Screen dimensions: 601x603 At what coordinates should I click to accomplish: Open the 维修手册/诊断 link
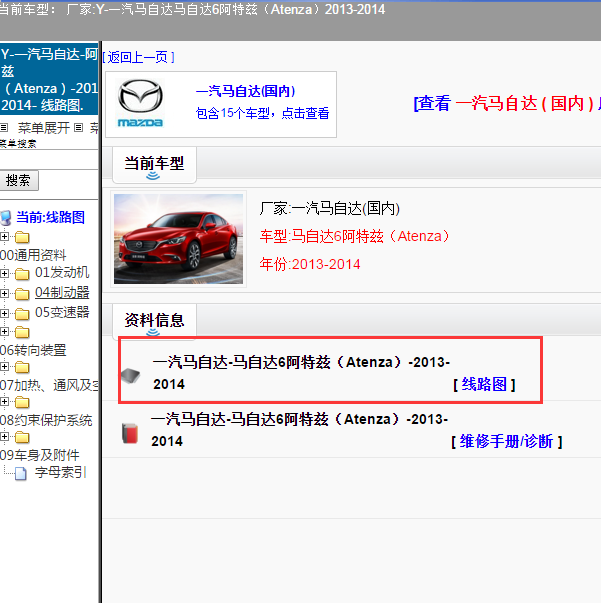pos(506,441)
